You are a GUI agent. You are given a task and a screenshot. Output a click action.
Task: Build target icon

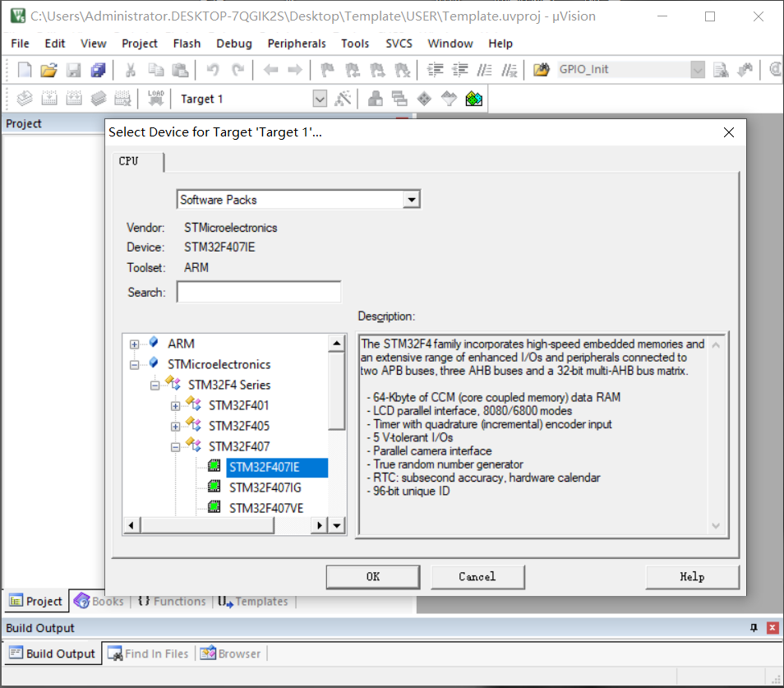(49, 99)
